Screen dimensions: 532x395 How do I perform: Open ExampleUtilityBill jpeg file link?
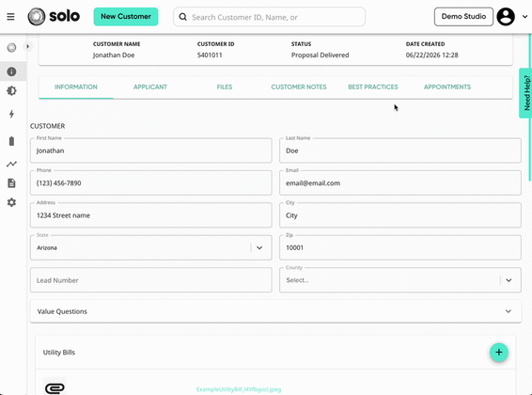click(239, 389)
